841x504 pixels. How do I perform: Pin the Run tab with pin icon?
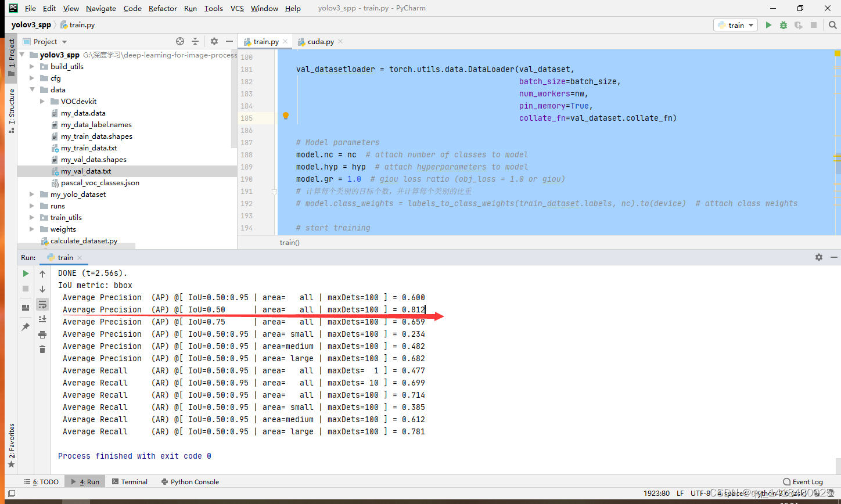26,327
